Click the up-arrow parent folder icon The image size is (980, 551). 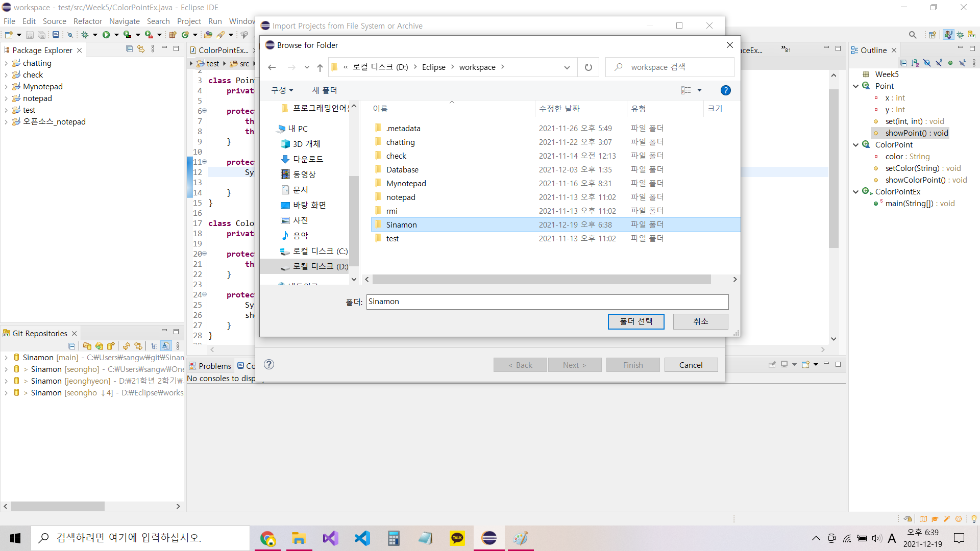(x=320, y=67)
